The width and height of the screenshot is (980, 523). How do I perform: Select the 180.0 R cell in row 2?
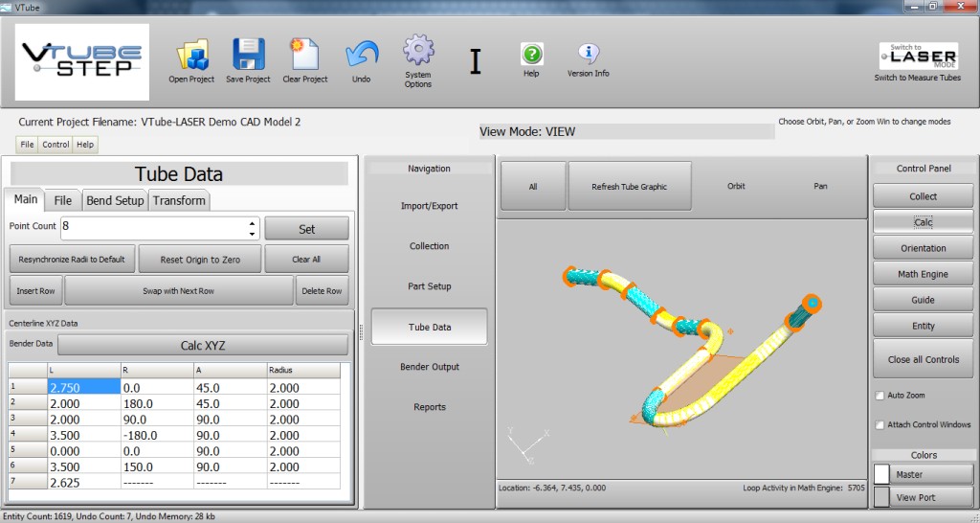156,404
